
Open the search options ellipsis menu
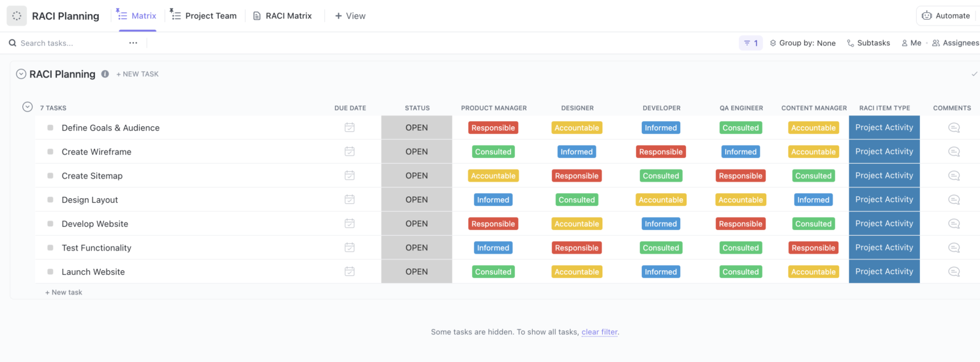133,43
